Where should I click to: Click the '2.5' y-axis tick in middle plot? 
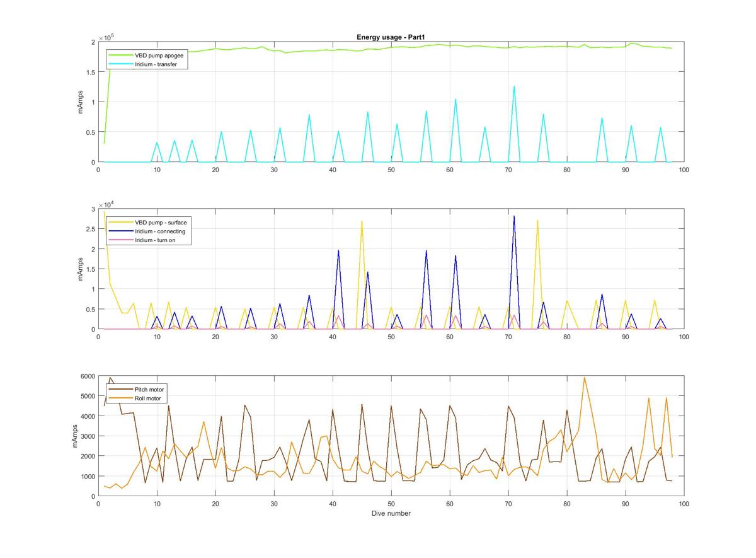[90, 230]
